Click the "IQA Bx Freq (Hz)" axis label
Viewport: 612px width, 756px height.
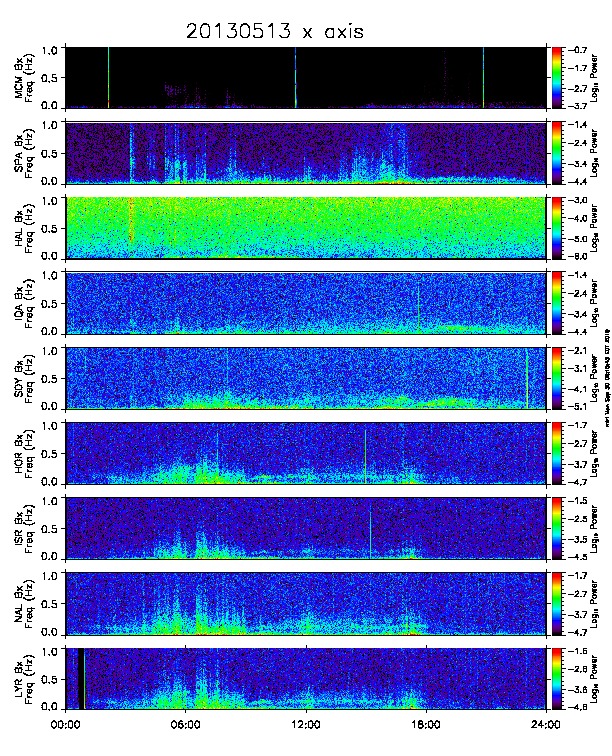24,304
